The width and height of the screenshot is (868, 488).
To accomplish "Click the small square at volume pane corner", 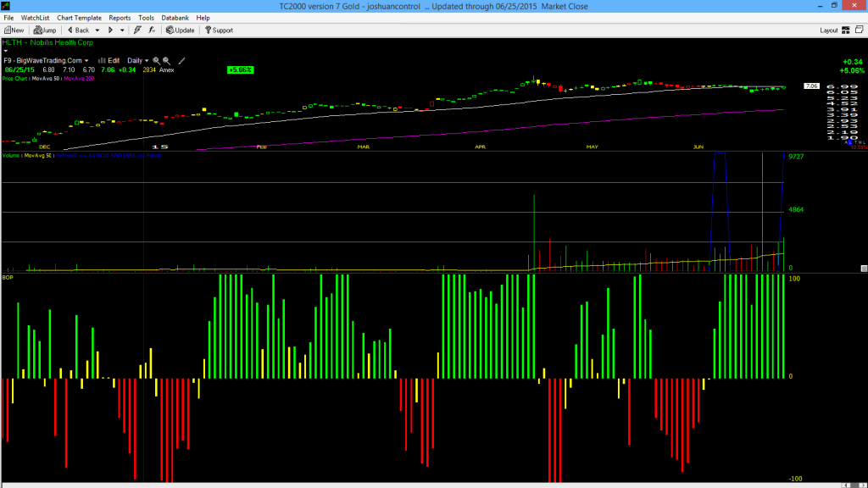I will tap(864, 269).
